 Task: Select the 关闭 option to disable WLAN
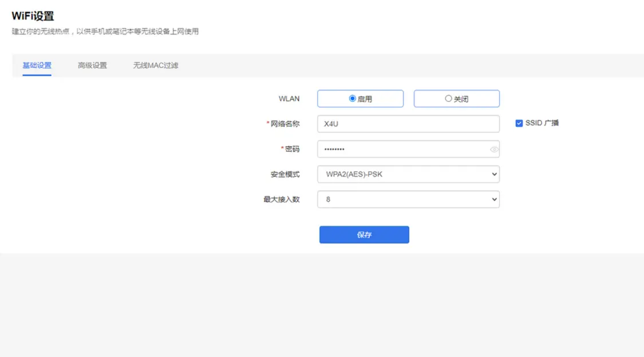click(x=448, y=98)
